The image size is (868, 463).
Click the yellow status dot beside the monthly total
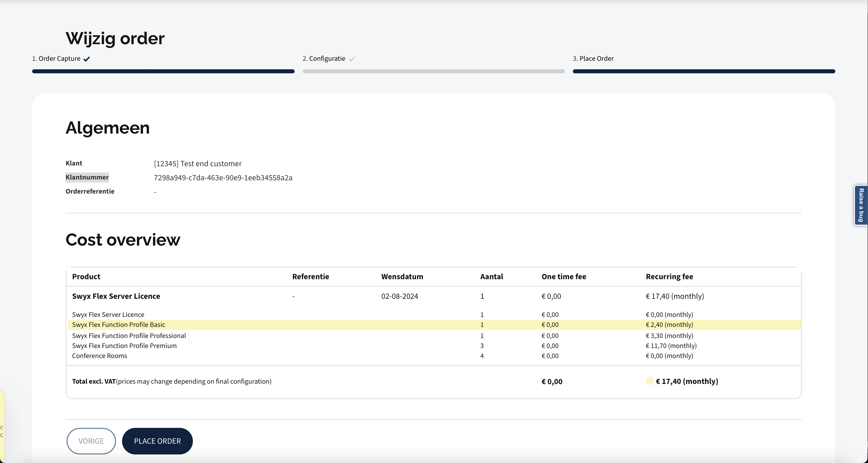[x=650, y=381]
